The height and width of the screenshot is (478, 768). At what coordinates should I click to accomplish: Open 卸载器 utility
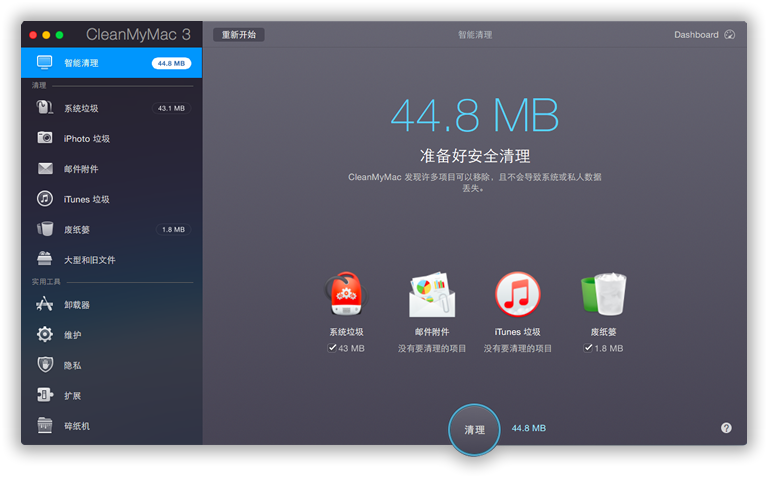pyautogui.click(x=112, y=305)
